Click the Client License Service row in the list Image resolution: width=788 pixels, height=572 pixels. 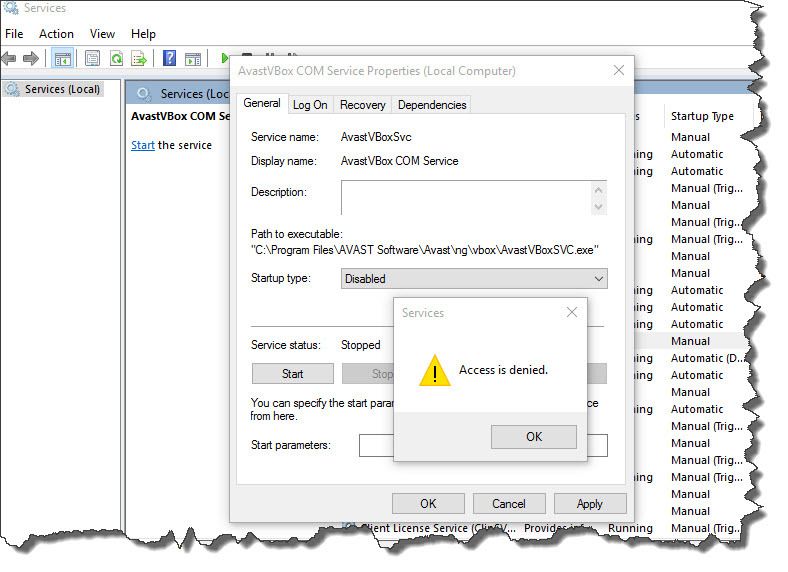coord(543,528)
